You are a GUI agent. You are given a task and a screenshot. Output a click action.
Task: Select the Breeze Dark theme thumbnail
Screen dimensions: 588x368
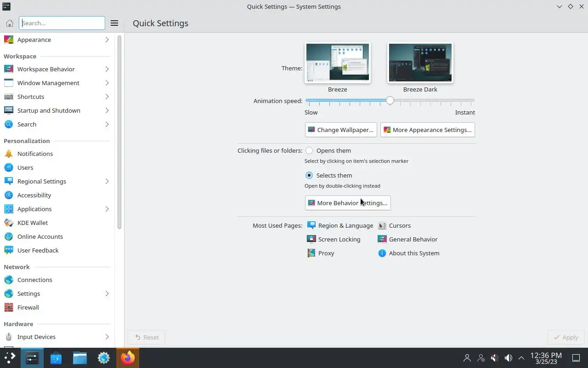coord(420,63)
